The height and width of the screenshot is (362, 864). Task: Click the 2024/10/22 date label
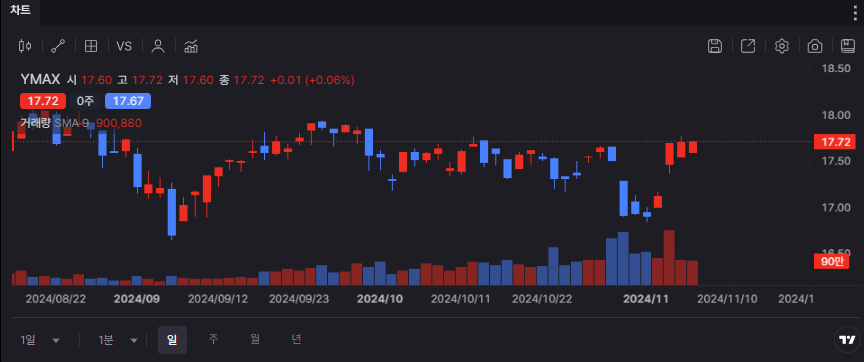coord(542,299)
